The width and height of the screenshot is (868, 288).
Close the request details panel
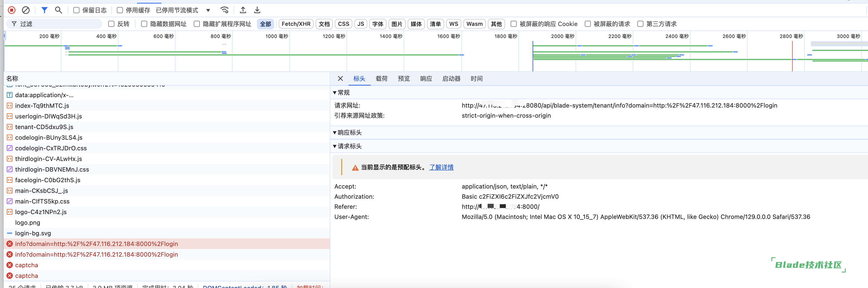tap(340, 78)
